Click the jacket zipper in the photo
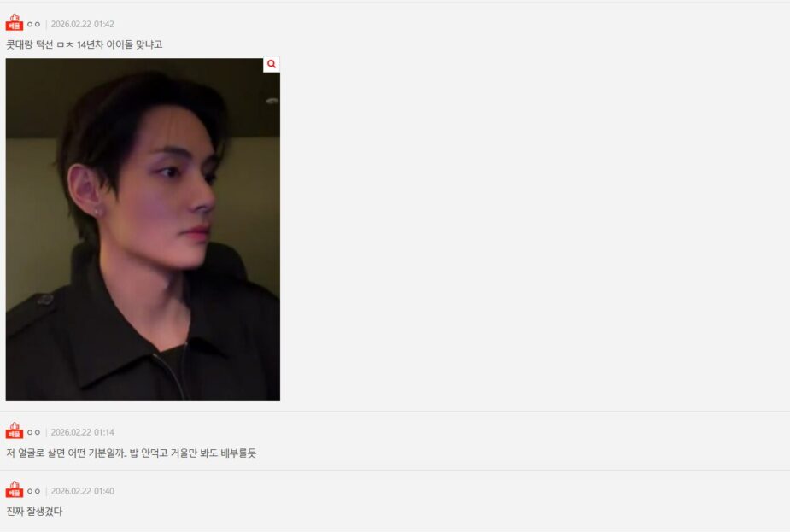The height and width of the screenshot is (532, 790). (172, 373)
